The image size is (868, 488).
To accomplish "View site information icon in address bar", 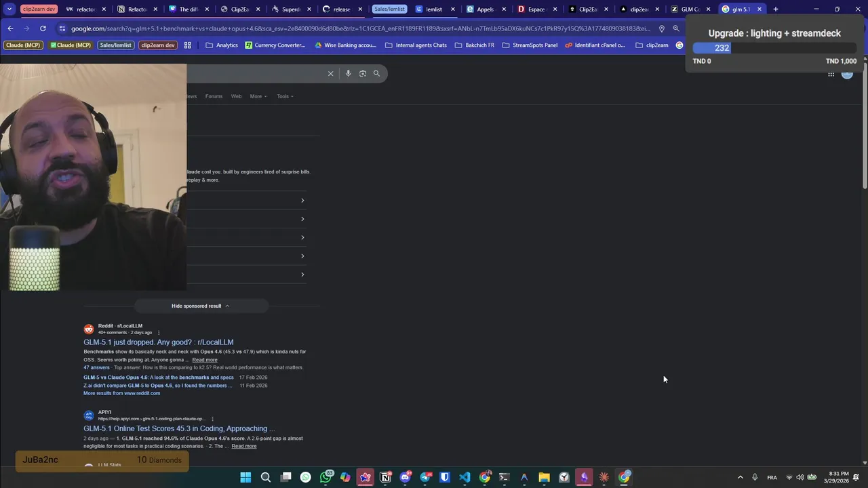I will [62, 28].
